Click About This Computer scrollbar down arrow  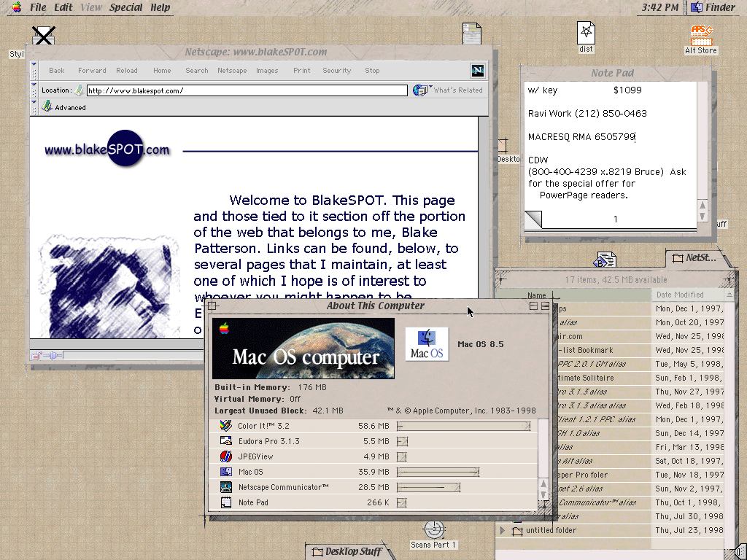[x=543, y=495]
